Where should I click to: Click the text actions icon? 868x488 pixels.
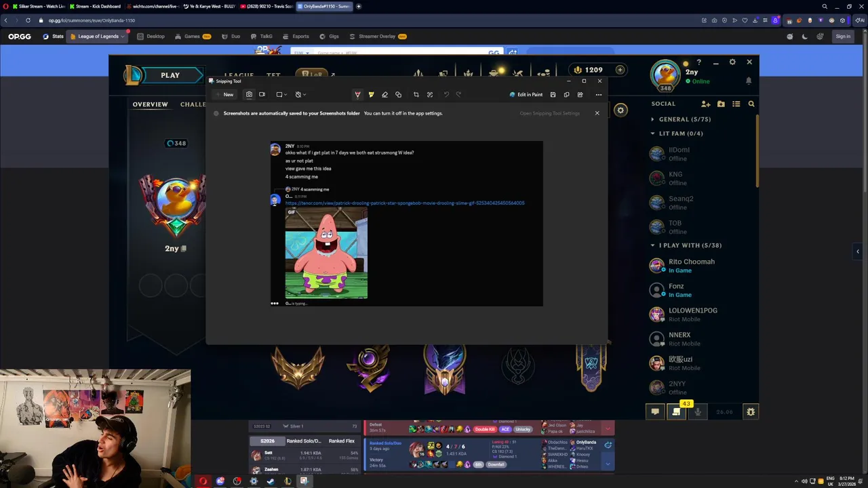click(x=430, y=95)
